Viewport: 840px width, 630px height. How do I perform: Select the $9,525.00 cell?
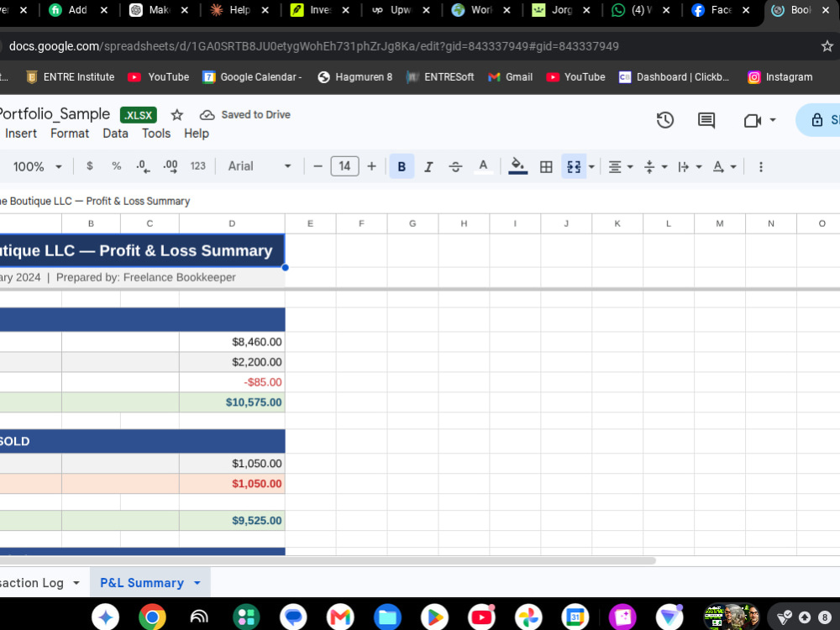[x=232, y=520]
